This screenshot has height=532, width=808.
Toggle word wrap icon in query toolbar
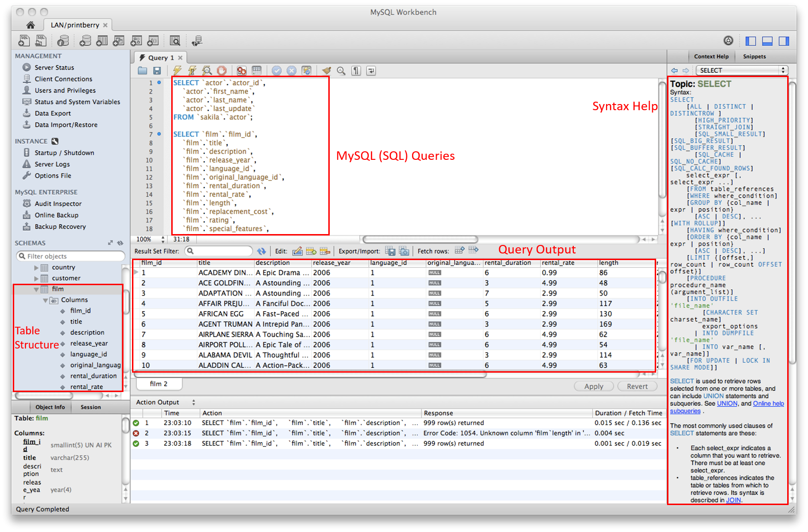371,70
